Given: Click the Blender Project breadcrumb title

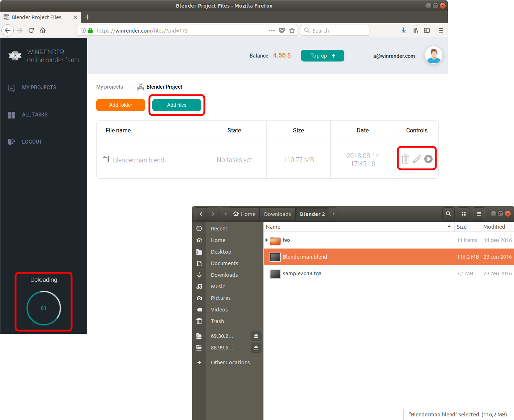Looking at the screenshot, I should point(164,87).
